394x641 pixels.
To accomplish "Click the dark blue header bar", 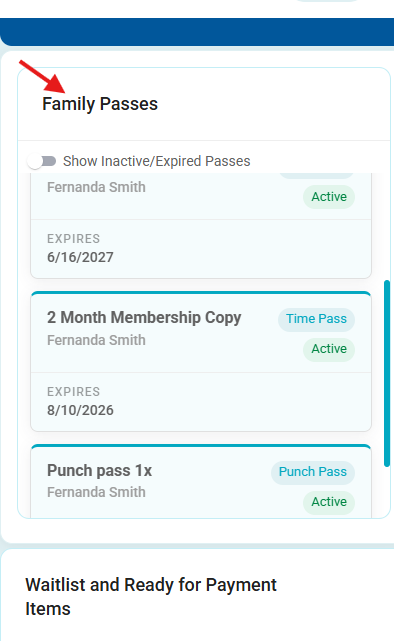I will pos(197,32).
